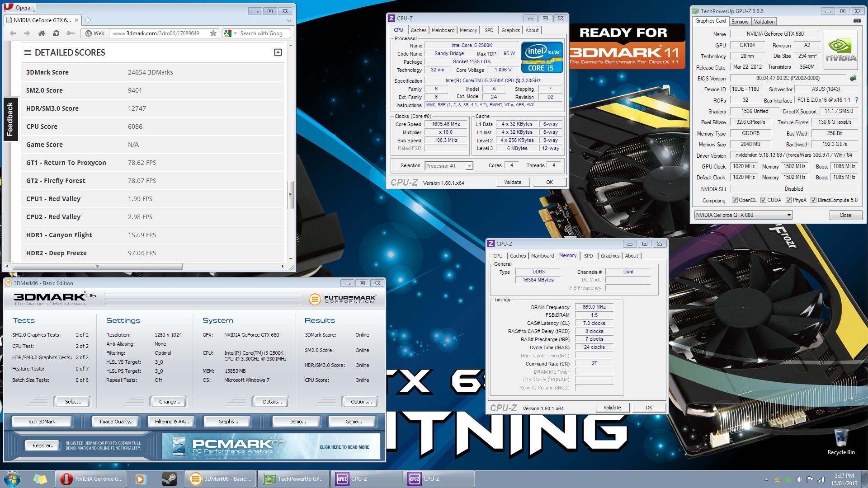Open the Opera tab list dropdown arrow
This screenshot has height=488, width=868.
click(289, 20)
